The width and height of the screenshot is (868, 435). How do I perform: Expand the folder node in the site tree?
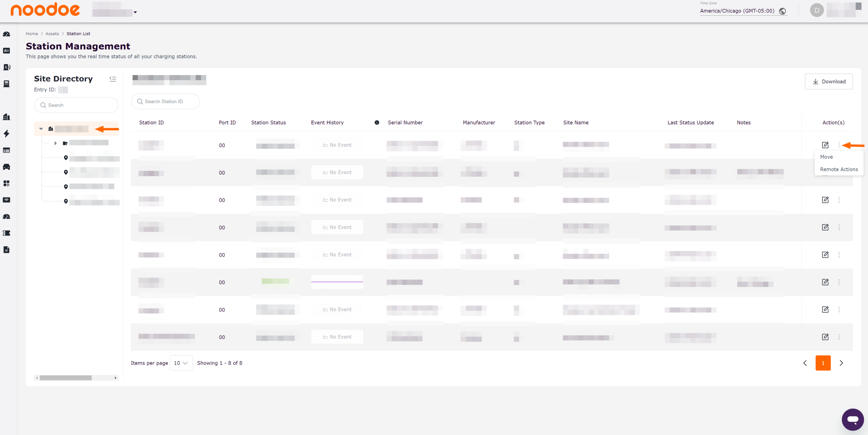pos(55,143)
